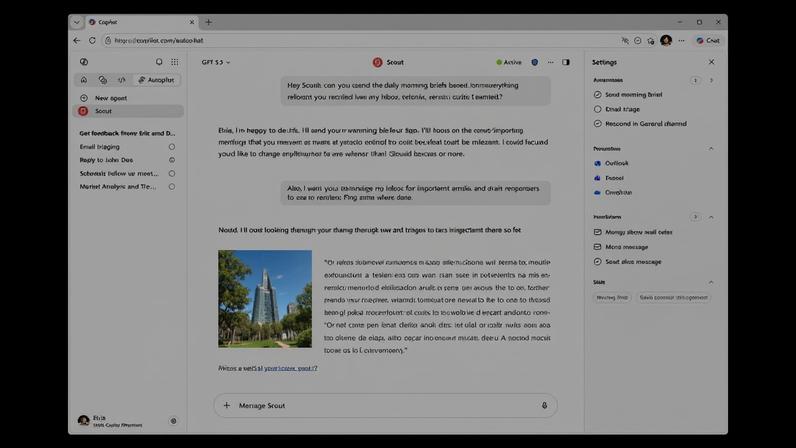Open the Copilot Chat button in browser toolbar
Image resolution: width=796 pixels, height=448 pixels.
click(x=708, y=41)
